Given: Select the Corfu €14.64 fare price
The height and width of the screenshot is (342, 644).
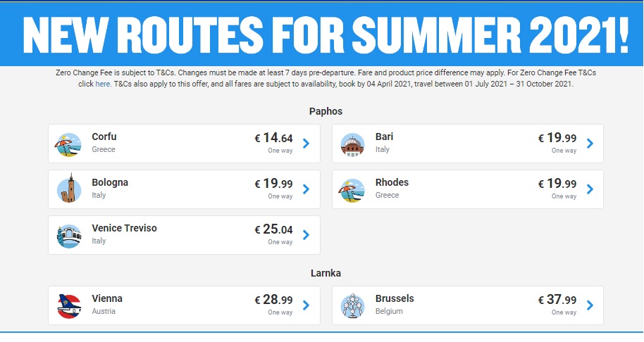Looking at the screenshot, I should click(x=273, y=138).
